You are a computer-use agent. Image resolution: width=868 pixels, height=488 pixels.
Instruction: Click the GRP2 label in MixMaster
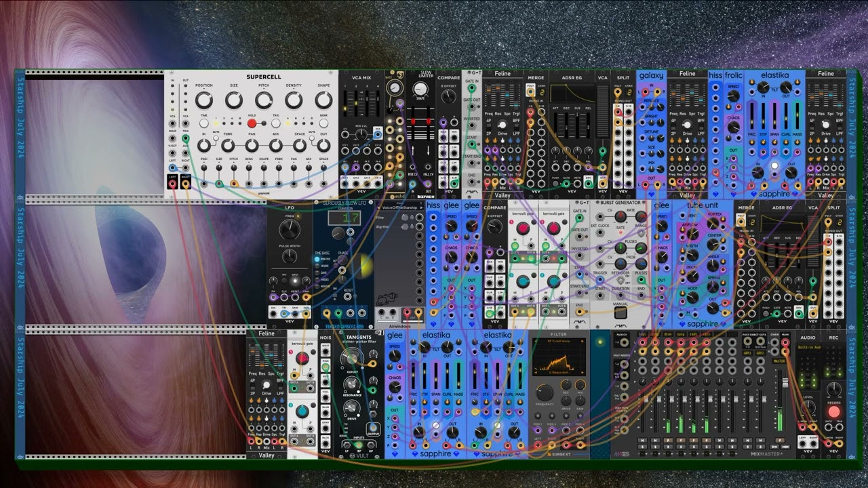760,353
